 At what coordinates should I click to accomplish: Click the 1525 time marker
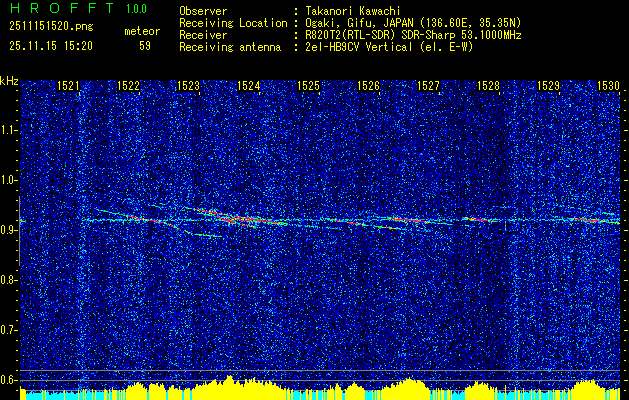308,85
